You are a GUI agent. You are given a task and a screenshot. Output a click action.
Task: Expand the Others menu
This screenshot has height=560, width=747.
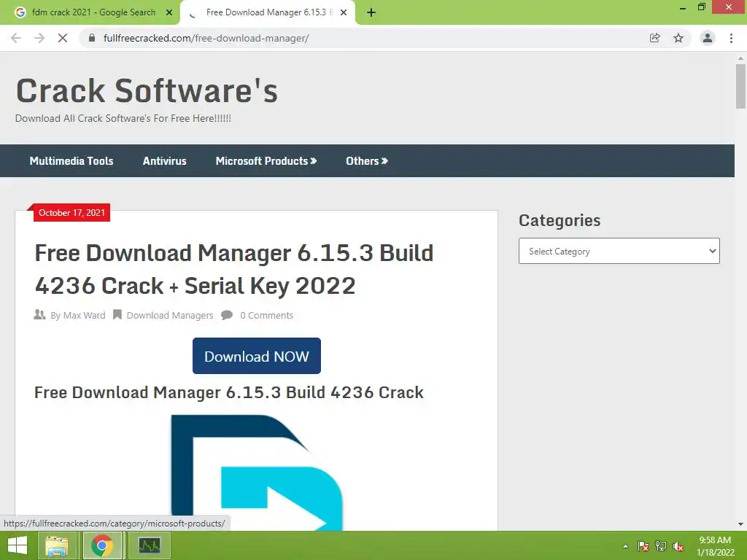pos(367,161)
